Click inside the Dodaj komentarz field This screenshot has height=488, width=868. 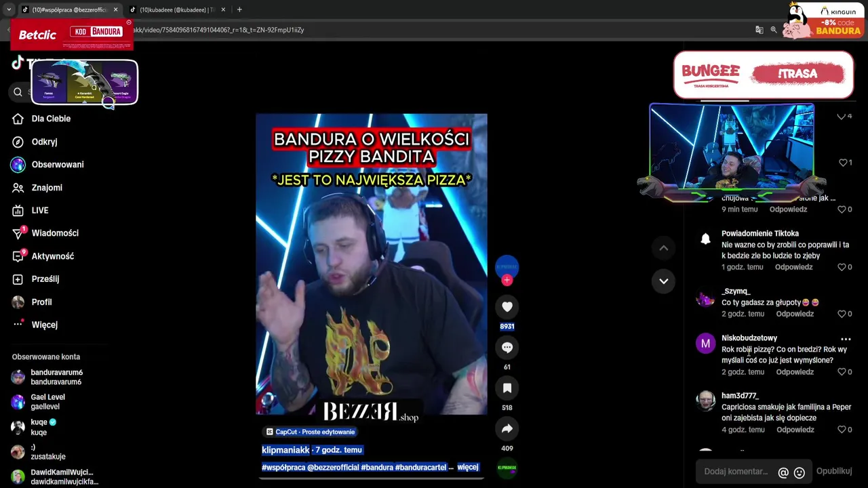736,472
